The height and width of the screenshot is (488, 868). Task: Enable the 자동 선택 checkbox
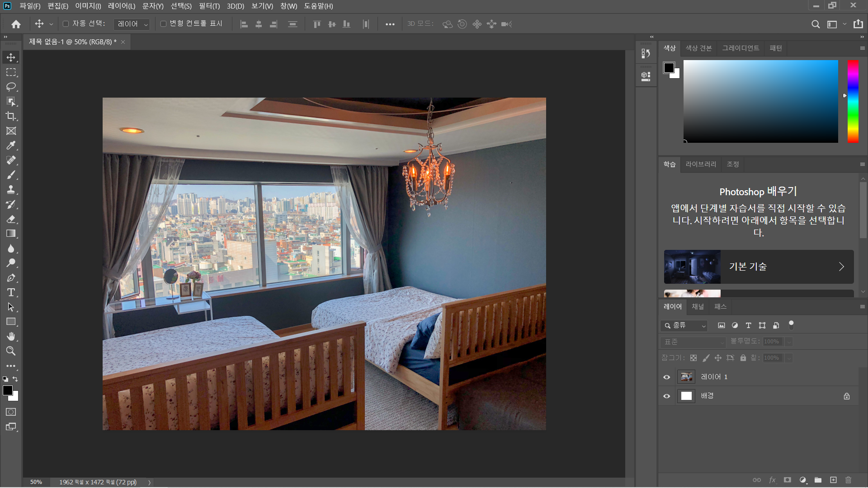pos(66,24)
